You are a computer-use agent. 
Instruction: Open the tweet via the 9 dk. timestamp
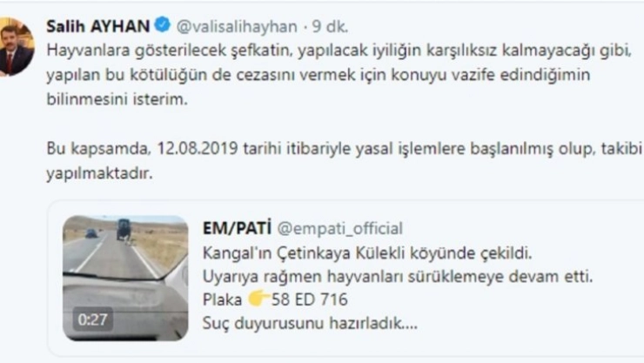(x=330, y=26)
